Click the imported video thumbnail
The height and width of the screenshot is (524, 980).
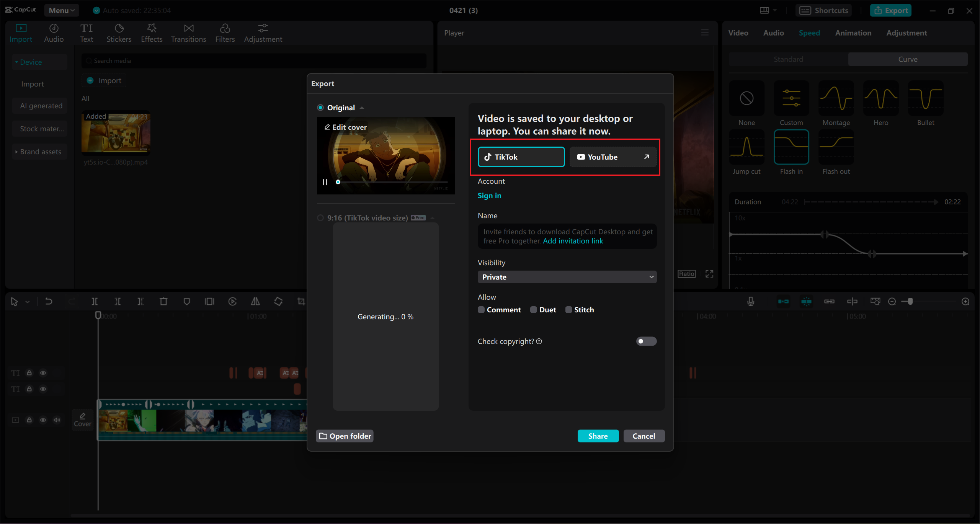116,133
